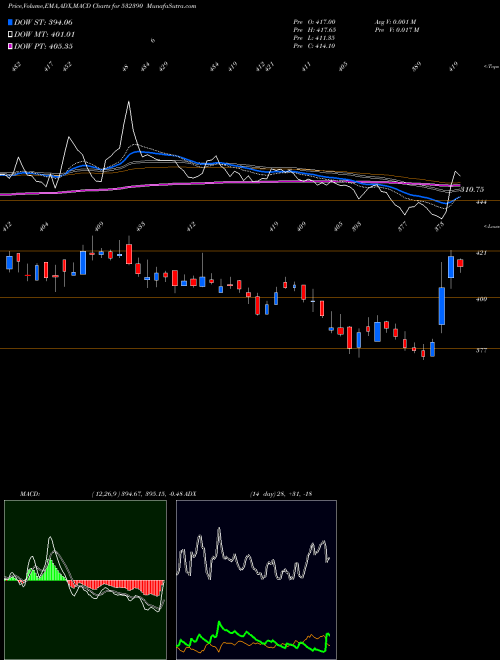The image size is (500, 660).
Task: Click the 'Pre H: 417.65' high value
Action: point(314,30)
